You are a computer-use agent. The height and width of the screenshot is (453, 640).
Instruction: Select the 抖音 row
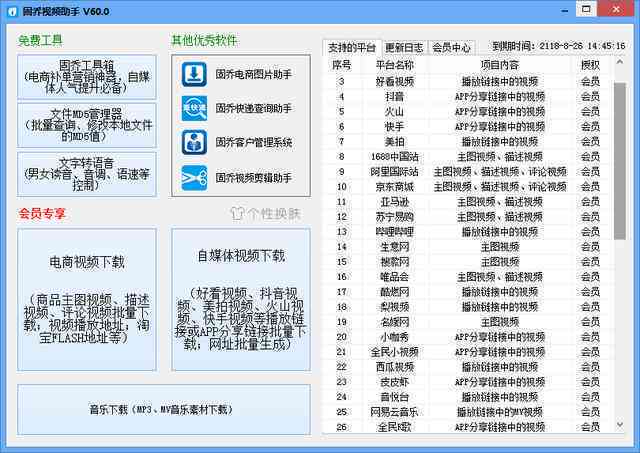pos(467,97)
